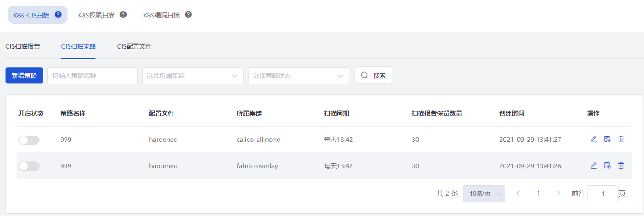Open help icon next to K8S漏洞扫描
644x216 pixels.
(188, 14)
